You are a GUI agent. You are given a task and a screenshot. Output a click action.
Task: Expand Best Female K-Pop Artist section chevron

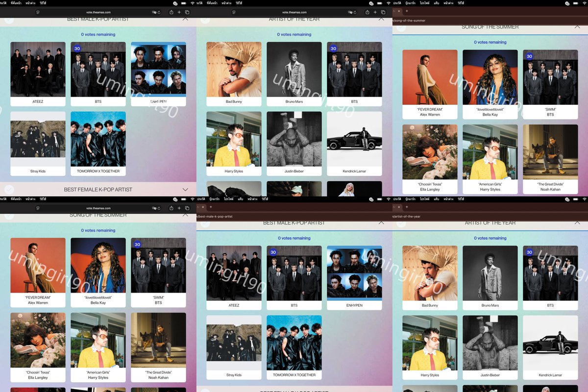point(185,189)
